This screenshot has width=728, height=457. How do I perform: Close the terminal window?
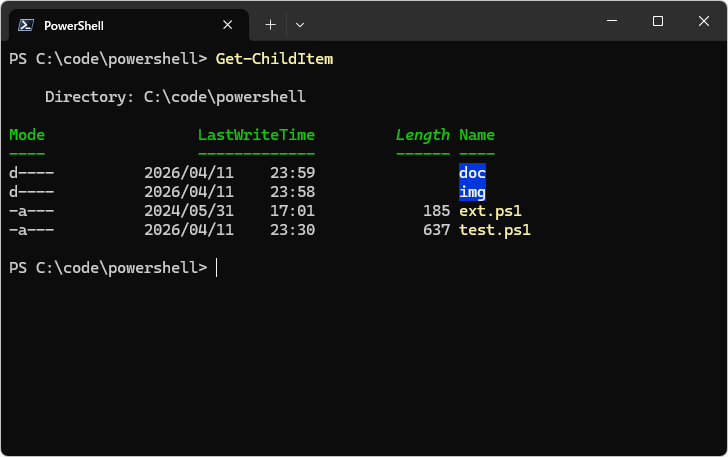tap(703, 21)
